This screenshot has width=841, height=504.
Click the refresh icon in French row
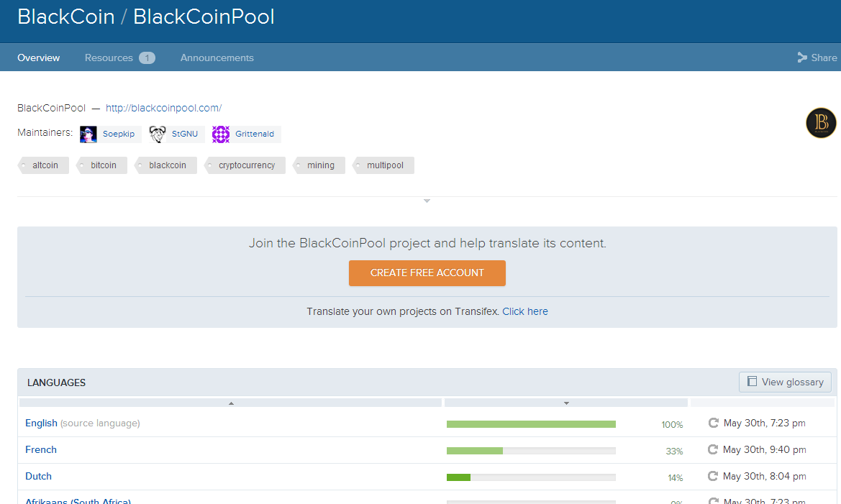[713, 449]
